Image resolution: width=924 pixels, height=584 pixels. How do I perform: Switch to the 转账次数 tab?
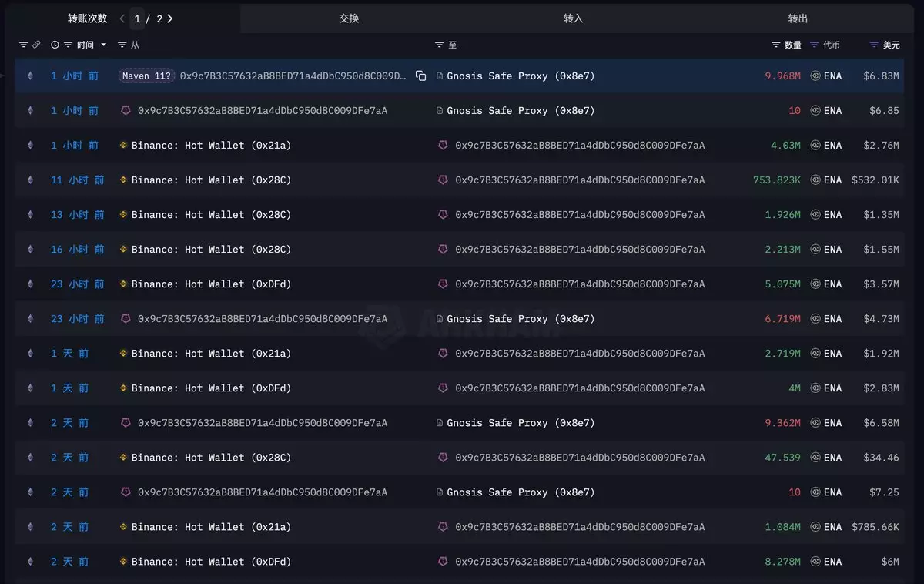[88, 18]
